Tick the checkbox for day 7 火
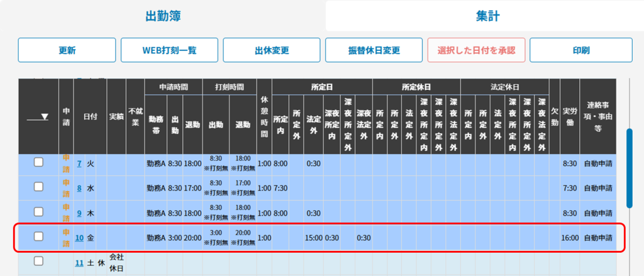The height and width of the screenshot is (276, 644). (38, 162)
